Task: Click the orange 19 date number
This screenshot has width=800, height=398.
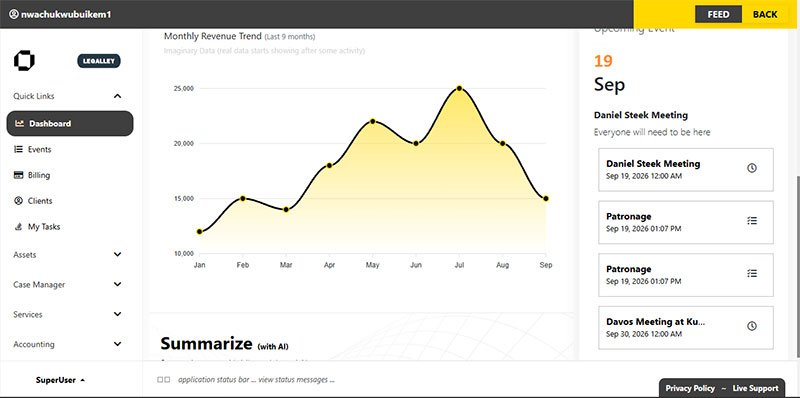Action: pyautogui.click(x=603, y=61)
